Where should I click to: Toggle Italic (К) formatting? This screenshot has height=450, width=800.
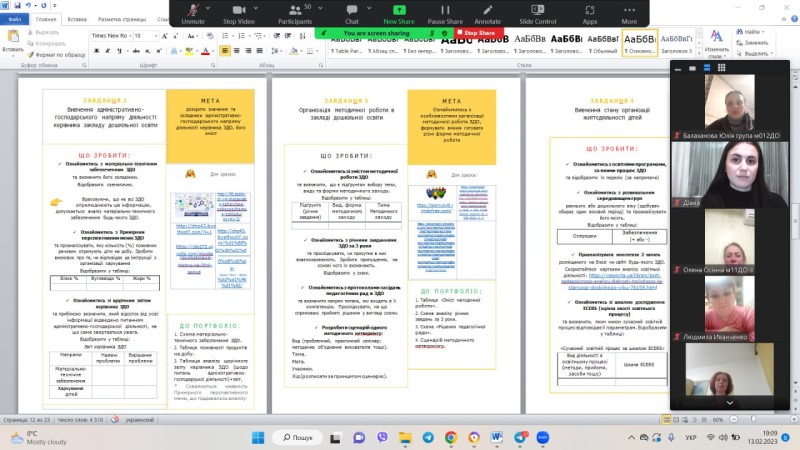[x=108, y=51]
